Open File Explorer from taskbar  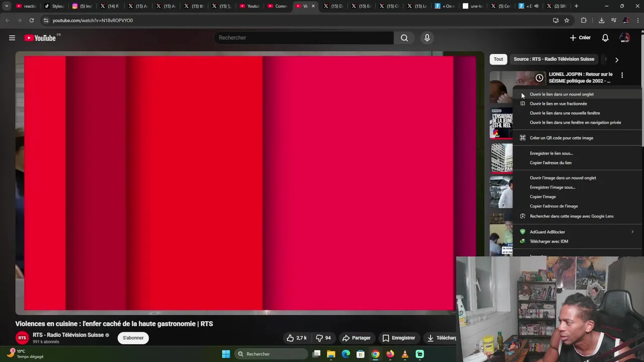click(x=331, y=354)
